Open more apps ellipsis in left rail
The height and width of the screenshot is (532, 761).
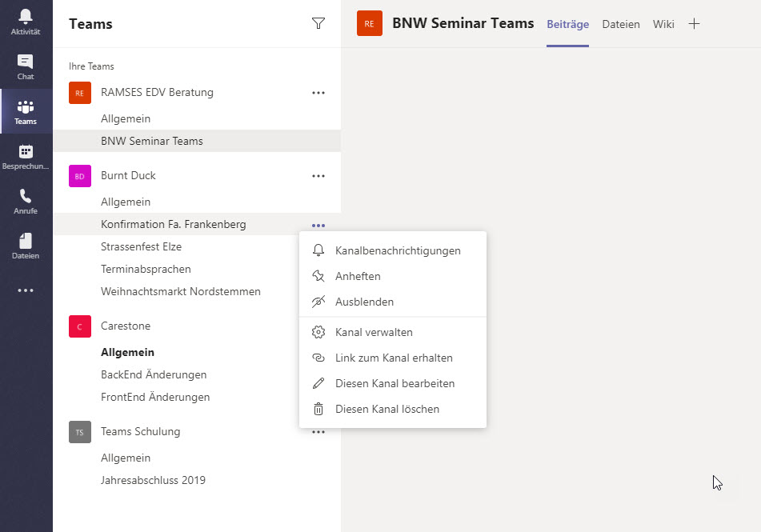tap(26, 290)
